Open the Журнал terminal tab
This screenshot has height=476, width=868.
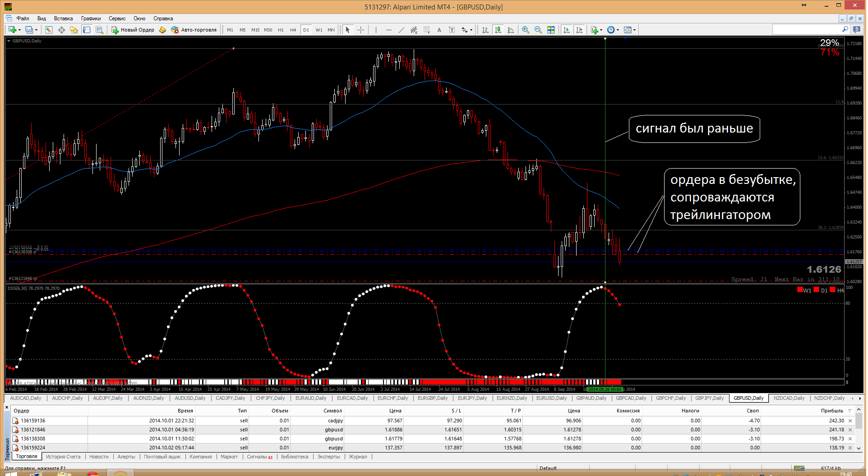(358, 457)
